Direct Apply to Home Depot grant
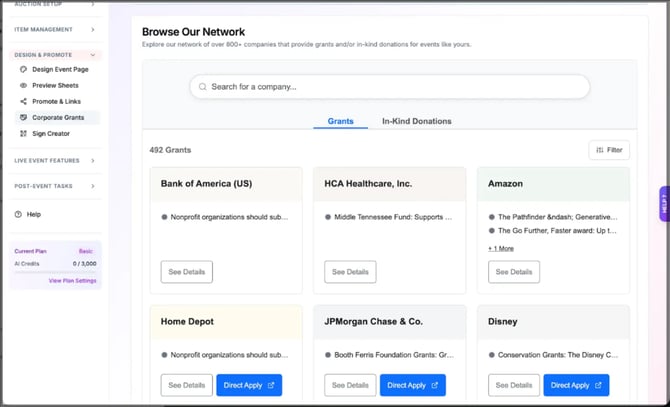 coord(249,385)
